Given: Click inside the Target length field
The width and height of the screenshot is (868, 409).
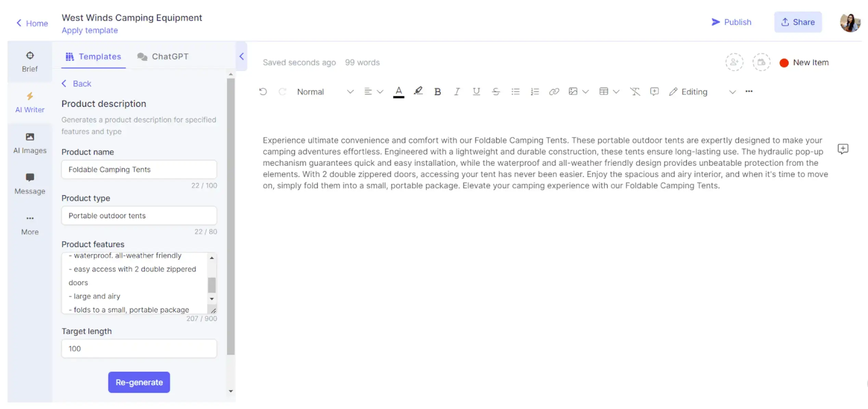Looking at the screenshot, I should (x=139, y=348).
